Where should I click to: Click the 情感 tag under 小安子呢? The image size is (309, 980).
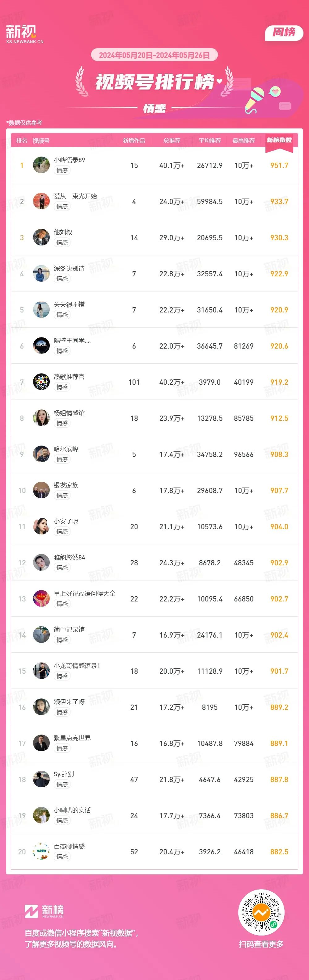(62, 531)
